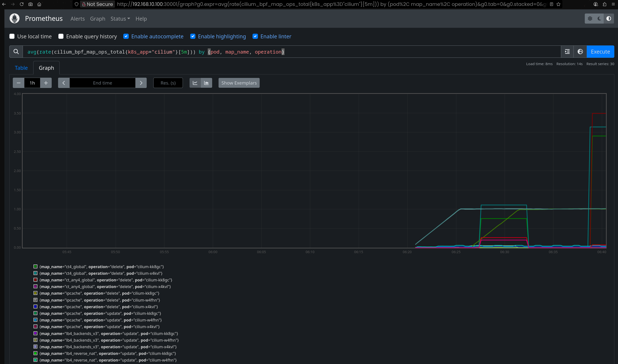Move the end time forward
618x364 pixels.
[141, 83]
